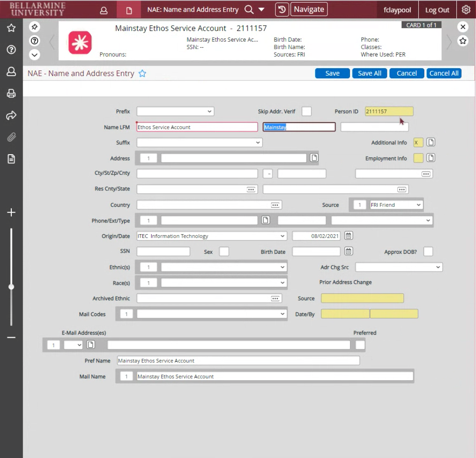This screenshot has height=458, width=476.
Task: Expand the form search options arrow
Action: tap(261, 10)
